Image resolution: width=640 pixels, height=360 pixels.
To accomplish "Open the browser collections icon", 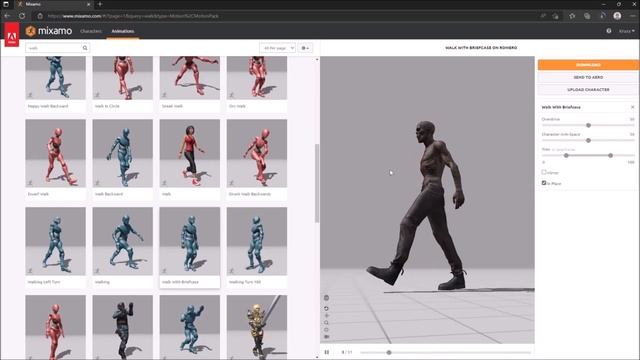I will (x=587, y=16).
